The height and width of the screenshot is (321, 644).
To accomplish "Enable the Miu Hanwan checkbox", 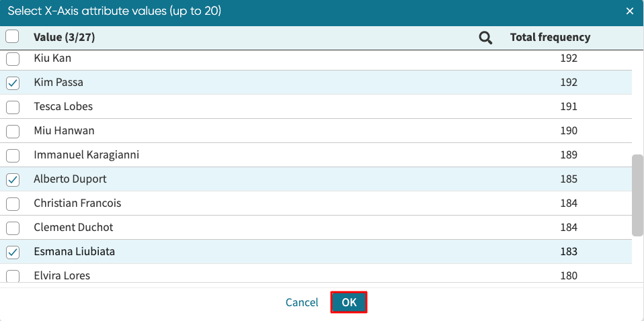I will (x=12, y=131).
